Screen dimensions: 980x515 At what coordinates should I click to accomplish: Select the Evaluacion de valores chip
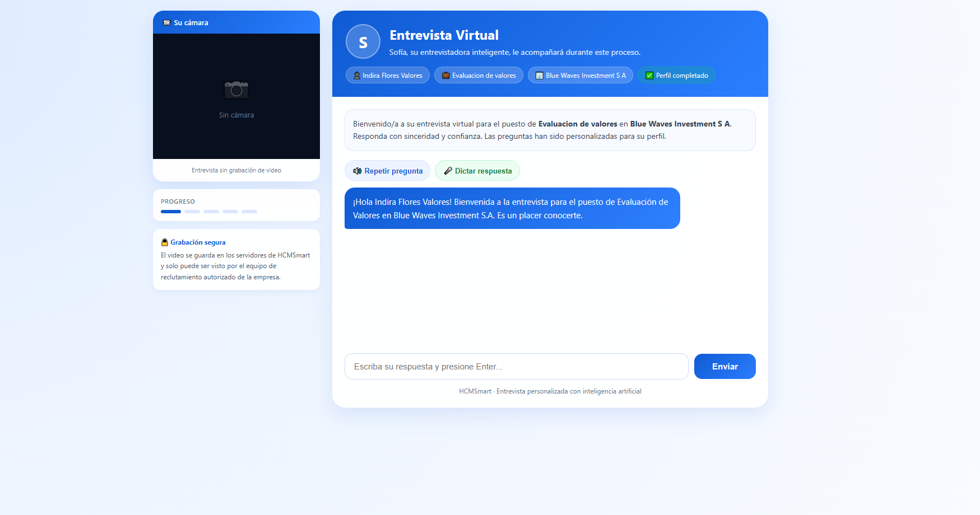pyautogui.click(x=479, y=75)
